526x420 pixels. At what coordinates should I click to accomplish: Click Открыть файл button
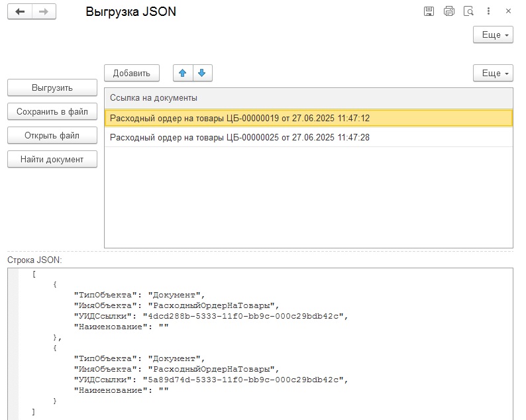tap(52, 136)
